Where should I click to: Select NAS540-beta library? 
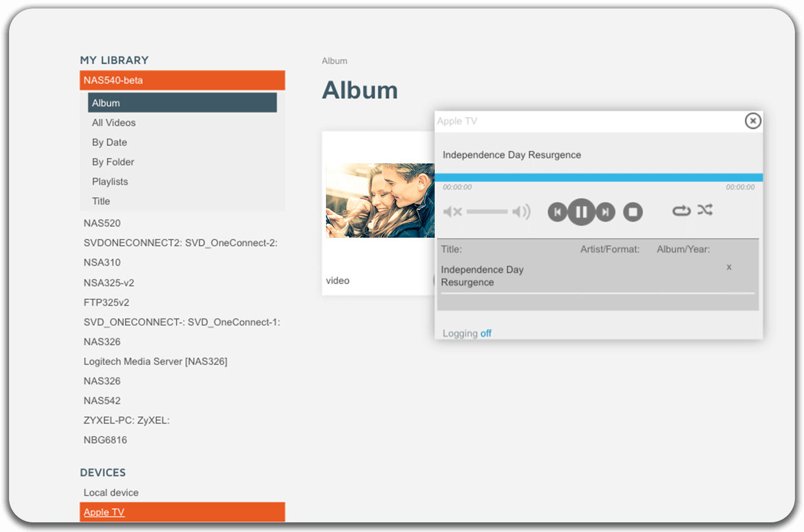point(182,80)
